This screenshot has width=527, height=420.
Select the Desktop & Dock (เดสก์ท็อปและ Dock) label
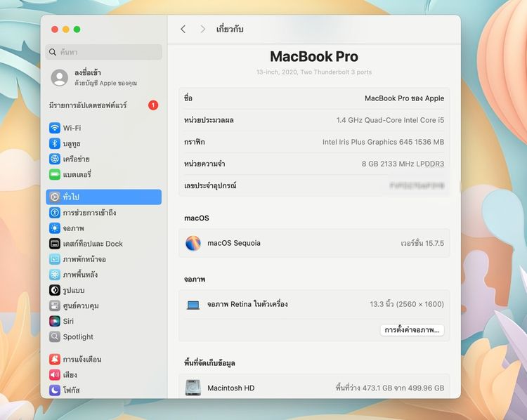93,244
